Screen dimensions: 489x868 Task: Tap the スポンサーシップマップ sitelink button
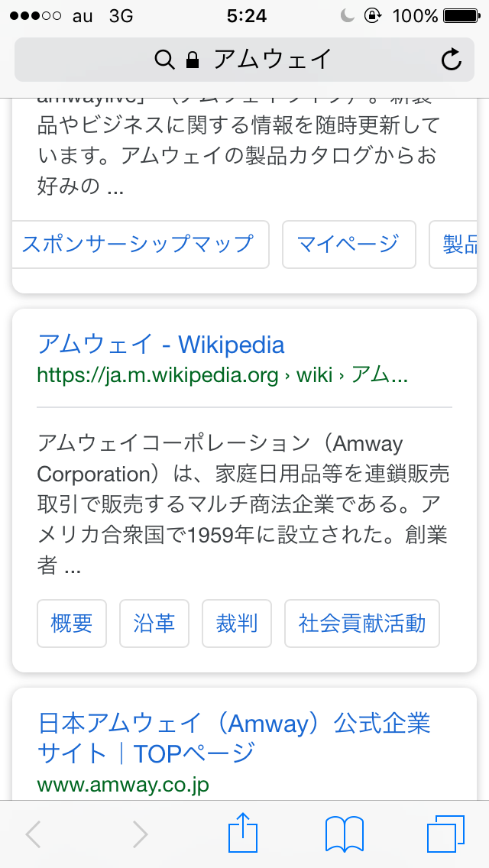click(x=138, y=245)
